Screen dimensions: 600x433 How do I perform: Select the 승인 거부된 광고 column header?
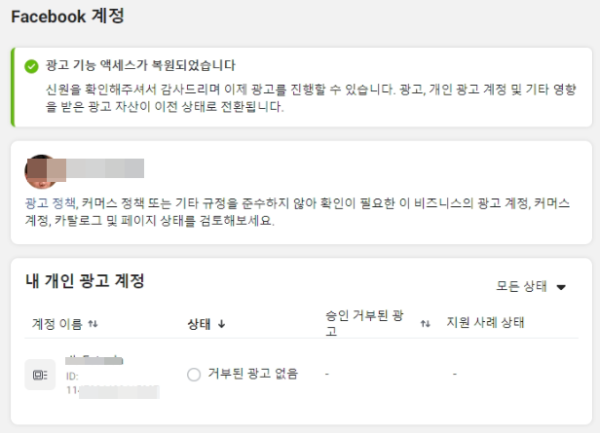(x=364, y=323)
